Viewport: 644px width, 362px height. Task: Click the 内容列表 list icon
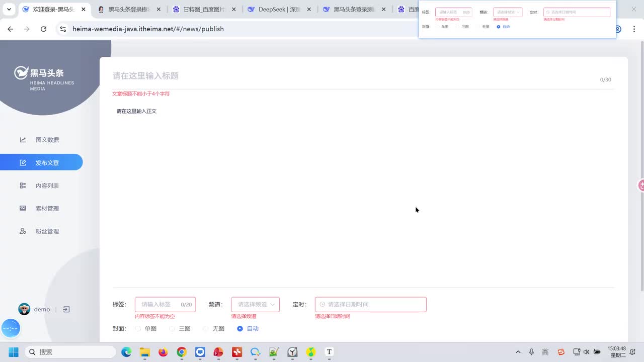(23, 186)
